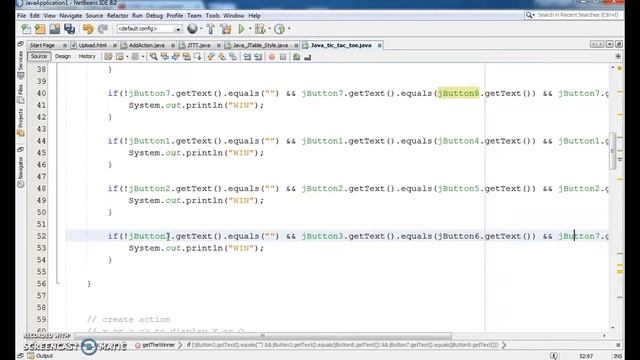The width and height of the screenshot is (640, 360).
Task: Click the Shift Line Right icon
Action: 258,57
